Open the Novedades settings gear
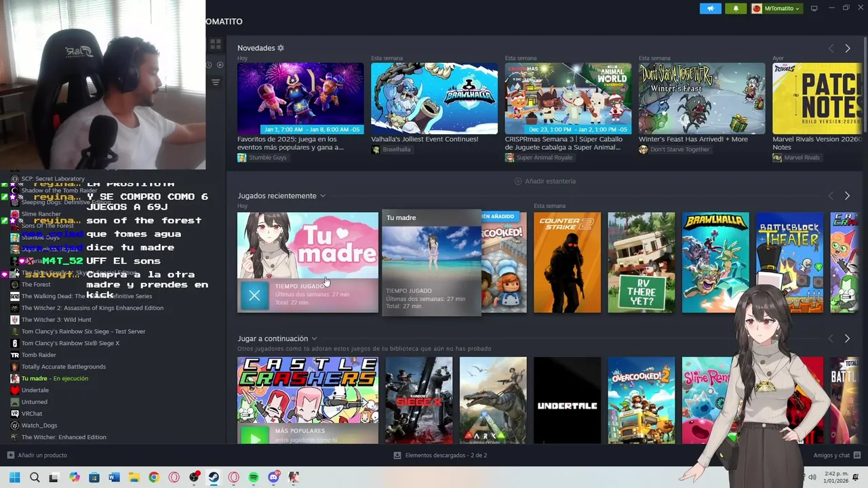The image size is (868, 488). pos(281,48)
